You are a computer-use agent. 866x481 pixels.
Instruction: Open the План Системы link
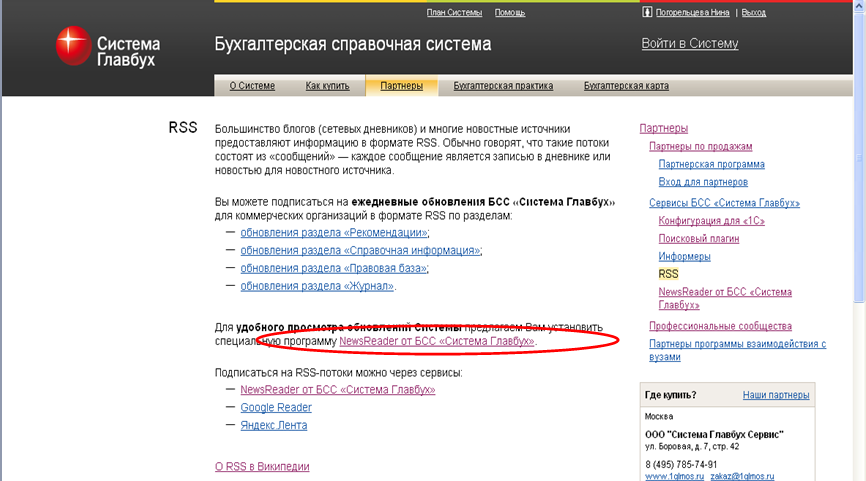coord(454,12)
